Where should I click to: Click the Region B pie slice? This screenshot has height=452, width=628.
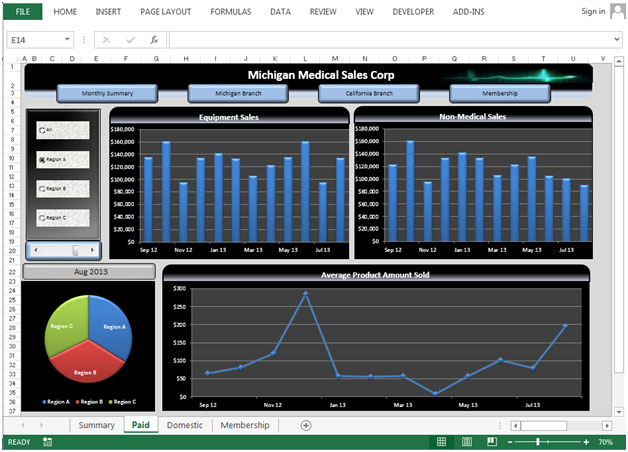(x=87, y=362)
